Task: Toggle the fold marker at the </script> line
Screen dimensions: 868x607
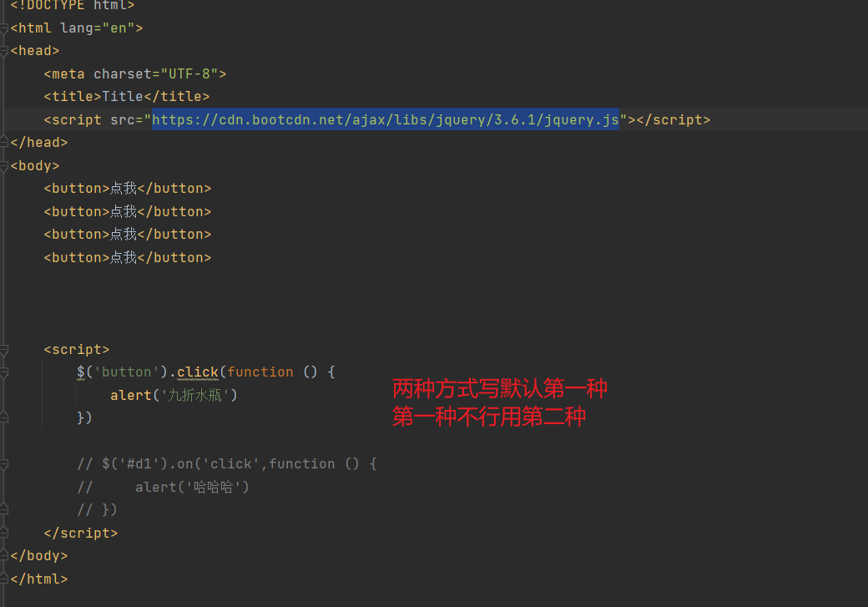Action: (4, 534)
